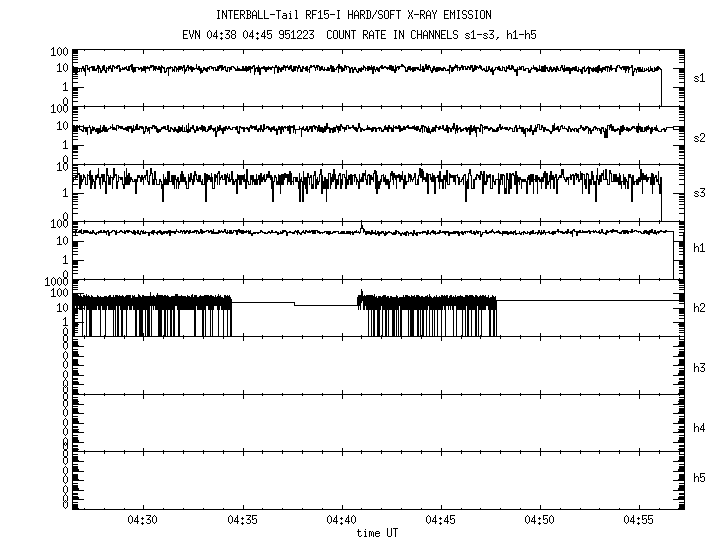The width and height of the screenshot is (720, 550).
Task: Click the '04:35' time axis tick label
Action: click(x=242, y=520)
